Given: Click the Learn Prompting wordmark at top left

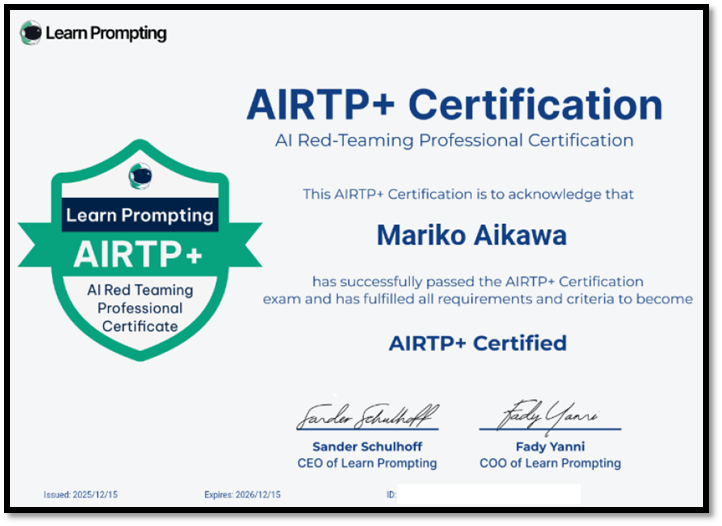Looking at the screenshot, I should 106,33.
